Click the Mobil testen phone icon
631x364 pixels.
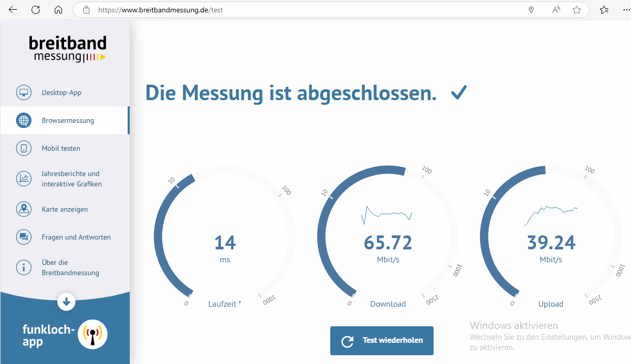coord(24,149)
